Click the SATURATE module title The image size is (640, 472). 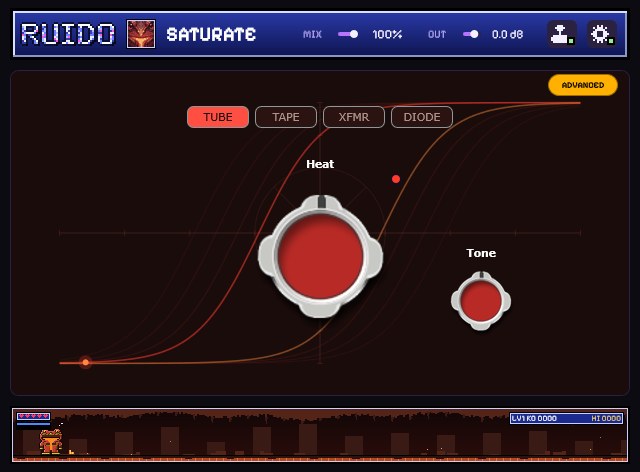[211, 34]
